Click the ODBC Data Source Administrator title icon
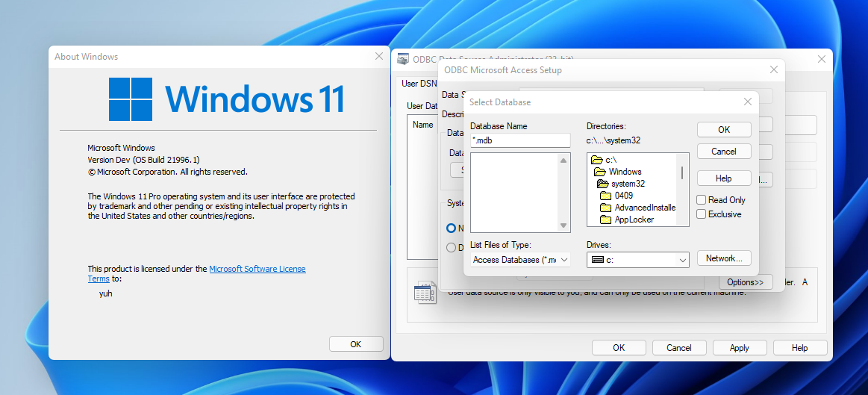The image size is (868, 395). pyautogui.click(x=404, y=59)
